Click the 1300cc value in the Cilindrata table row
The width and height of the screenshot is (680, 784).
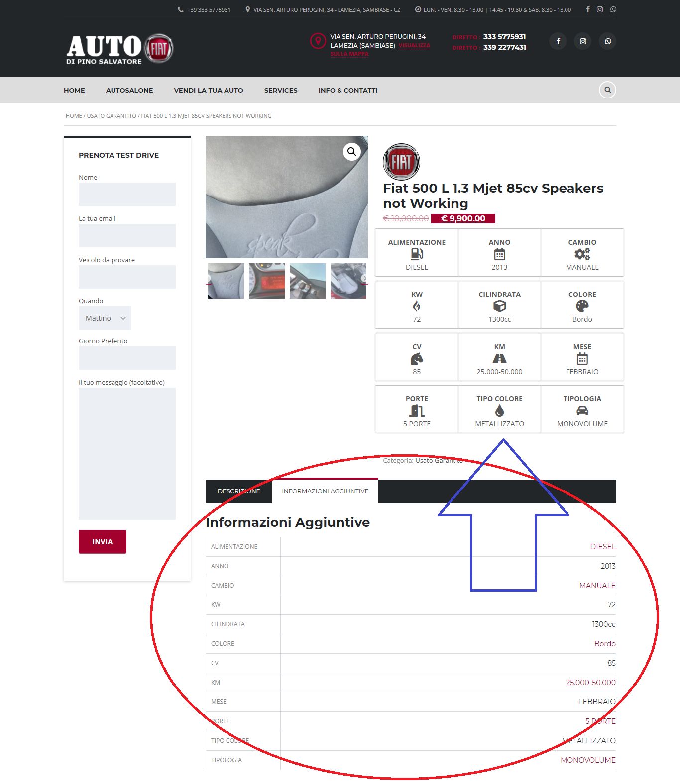tap(603, 624)
